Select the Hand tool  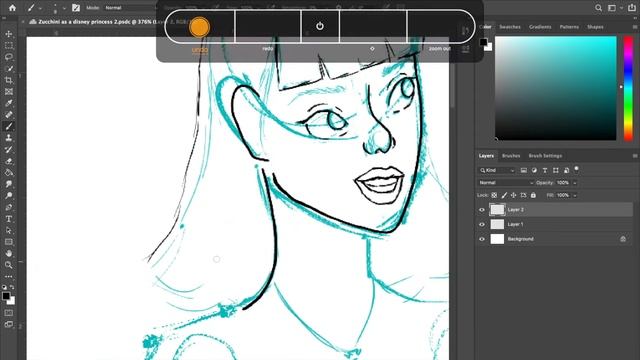(x=9, y=253)
